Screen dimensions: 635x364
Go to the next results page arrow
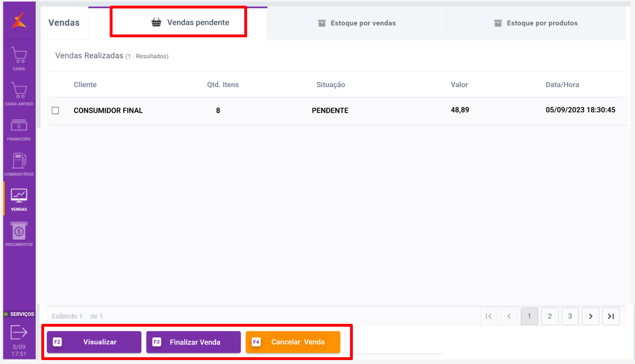click(x=590, y=317)
